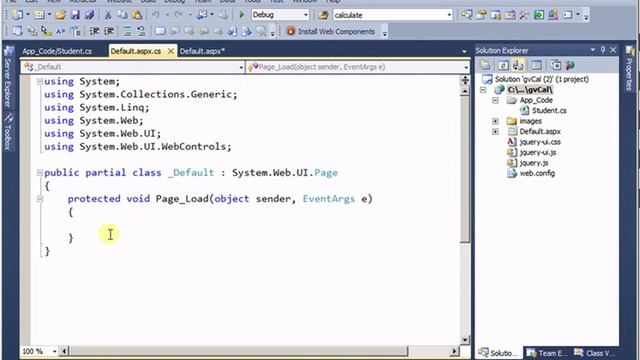Expand the Default.aspx node in Solution Explorer
Image resolution: width=640 pixels, height=360 pixels.
495,131
